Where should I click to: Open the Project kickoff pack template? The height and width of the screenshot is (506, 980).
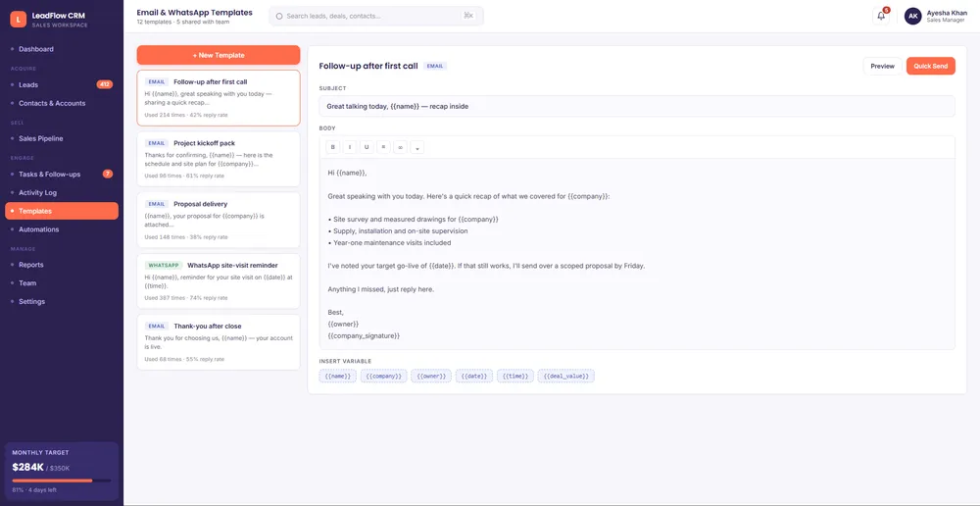coord(219,159)
